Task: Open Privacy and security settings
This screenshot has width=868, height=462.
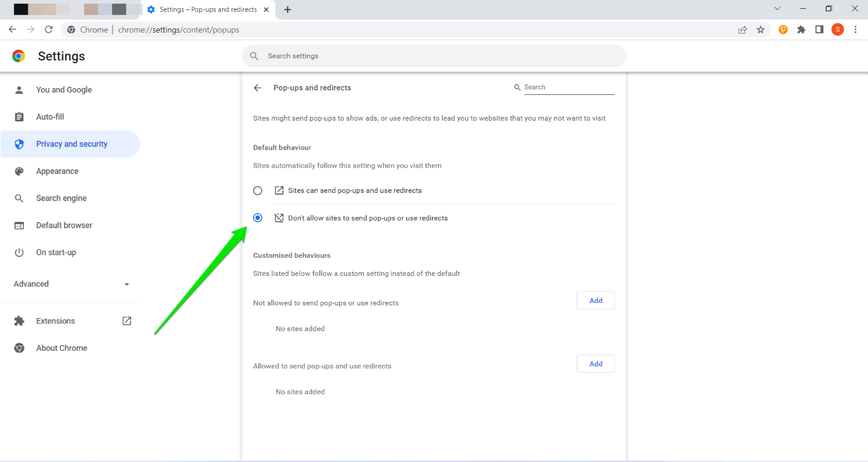Action: pyautogui.click(x=70, y=144)
